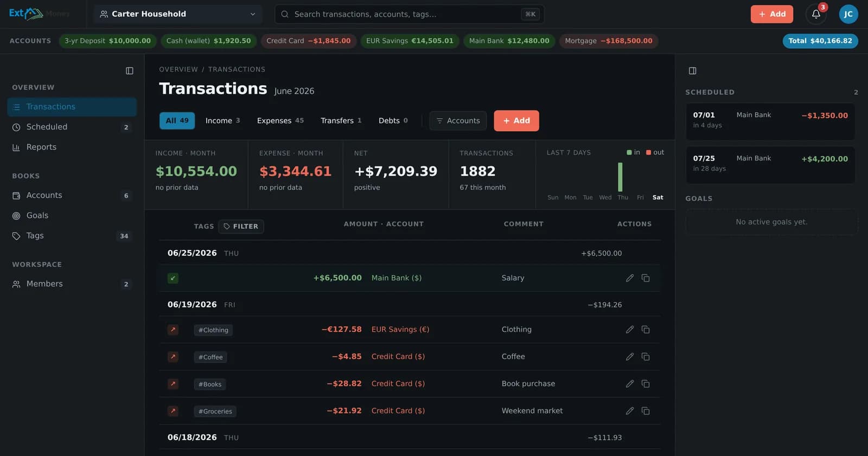Click the #Clothing tag
Screen dimensions: 868x456
pyautogui.click(x=213, y=330)
